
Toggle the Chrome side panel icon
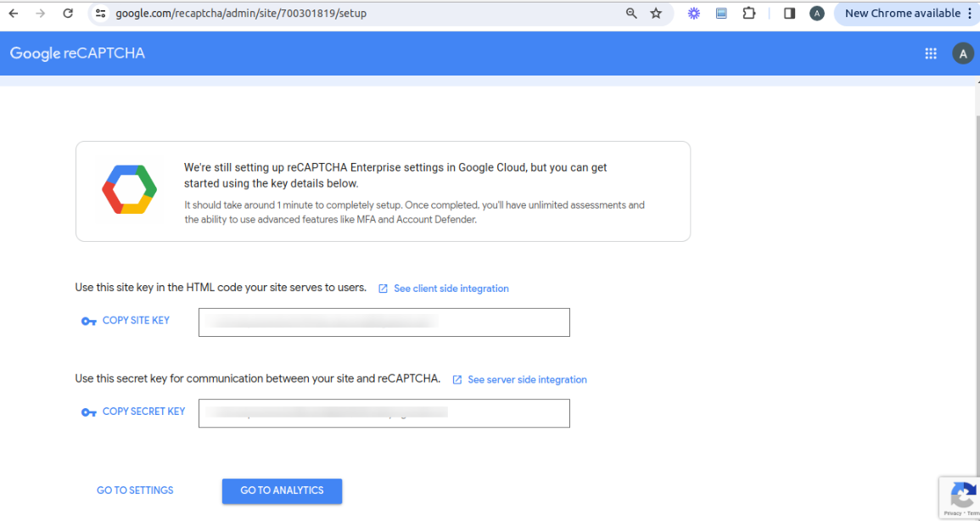point(789,14)
